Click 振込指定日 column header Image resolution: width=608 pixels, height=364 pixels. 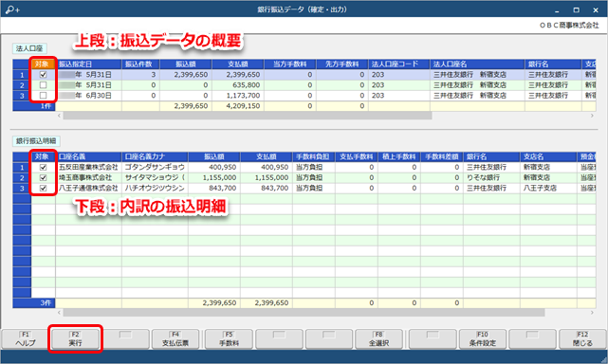pyautogui.click(x=89, y=64)
